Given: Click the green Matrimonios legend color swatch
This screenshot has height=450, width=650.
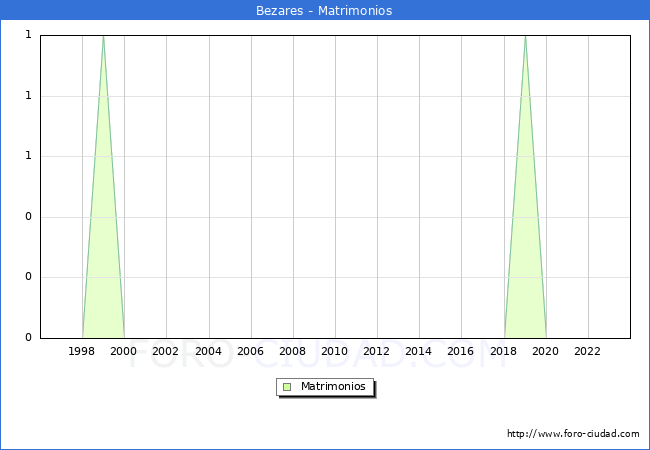Looking at the screenshot, I should [x=287, y=386].
